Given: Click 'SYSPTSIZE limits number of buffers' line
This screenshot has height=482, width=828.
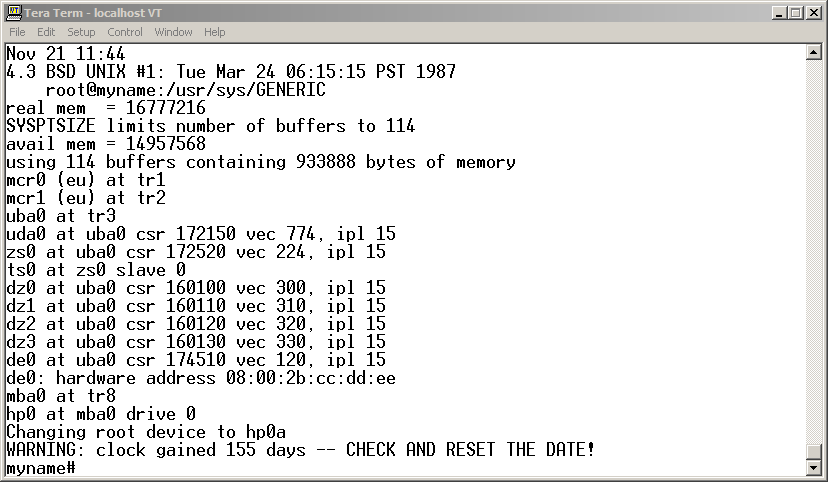Looking at the screenshot, I should click(211, 126).
